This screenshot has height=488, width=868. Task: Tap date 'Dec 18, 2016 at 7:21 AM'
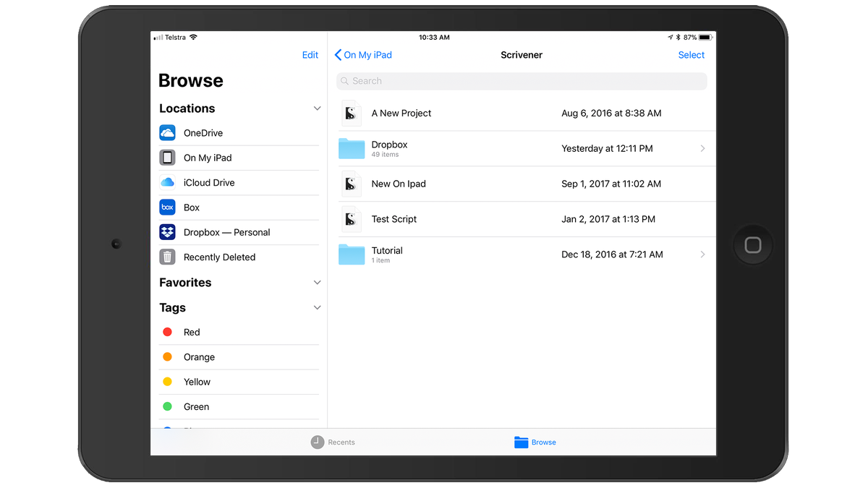pyautogui.click(x=612, y=254)
